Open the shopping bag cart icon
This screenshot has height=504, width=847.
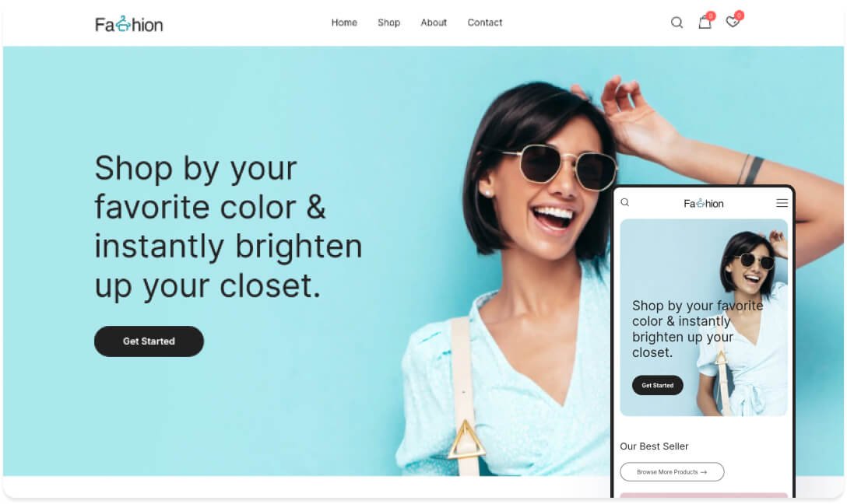[x=705, y=23]
